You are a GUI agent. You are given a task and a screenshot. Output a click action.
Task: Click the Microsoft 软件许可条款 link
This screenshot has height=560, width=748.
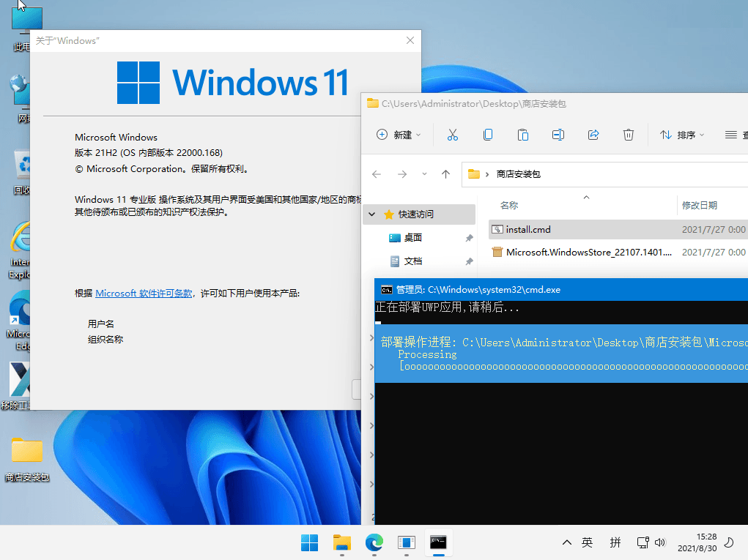click(x=144, y=293)
